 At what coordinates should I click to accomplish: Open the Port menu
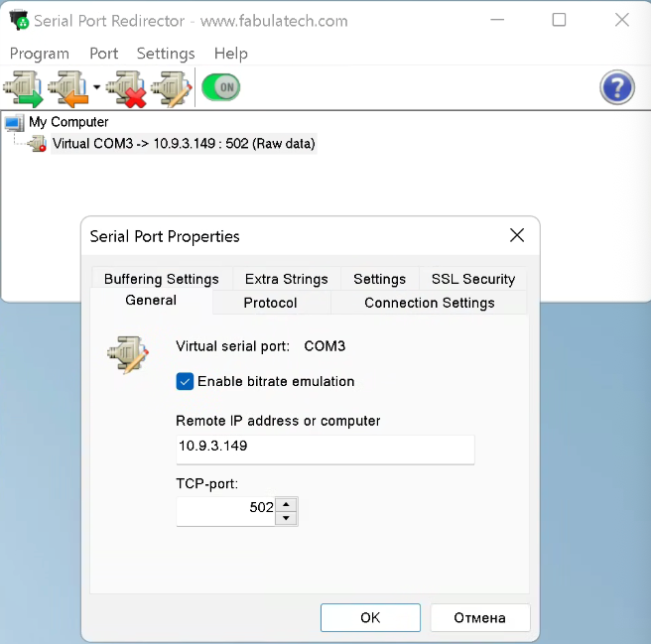104,54
